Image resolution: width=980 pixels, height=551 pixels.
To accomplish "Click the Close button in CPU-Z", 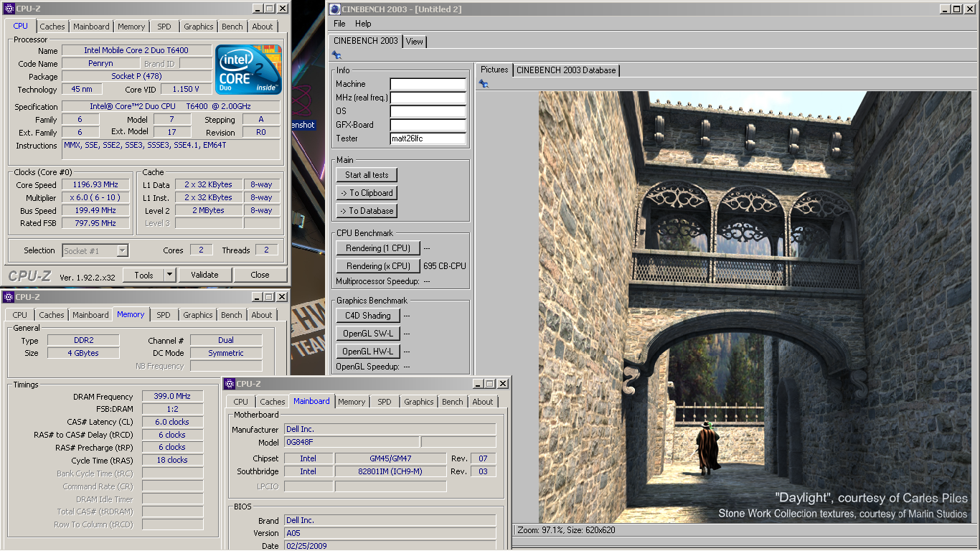I will (260, 275).
